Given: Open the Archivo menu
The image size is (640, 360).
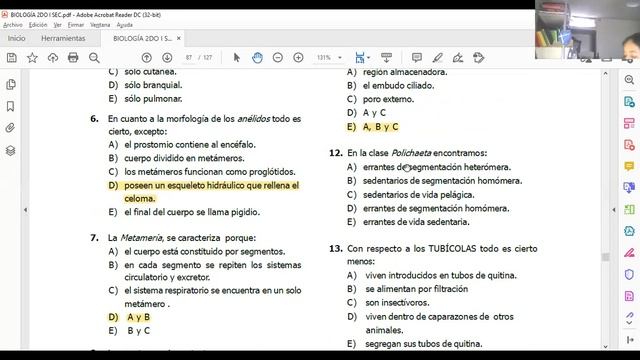Looking at the screenshot, I should (13, 25).
